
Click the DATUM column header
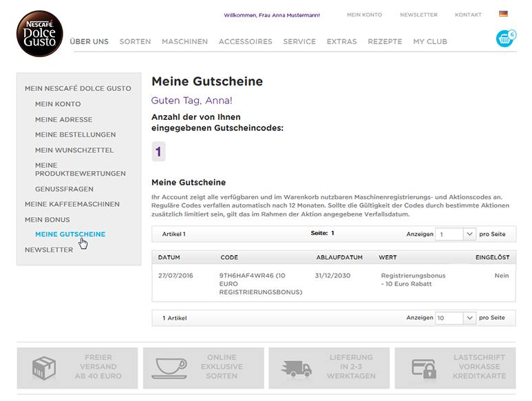click(169, 258)
